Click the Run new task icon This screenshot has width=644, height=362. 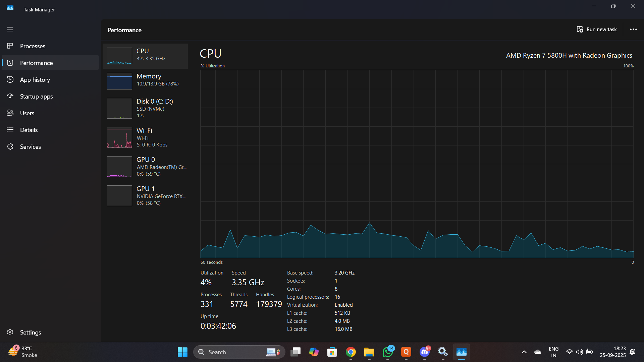(x=580, y=29)
